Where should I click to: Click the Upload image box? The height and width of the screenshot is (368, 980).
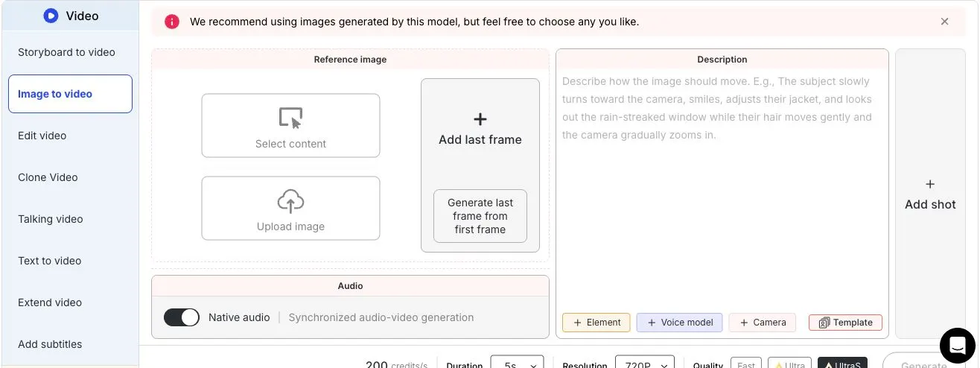coord(290,208)
